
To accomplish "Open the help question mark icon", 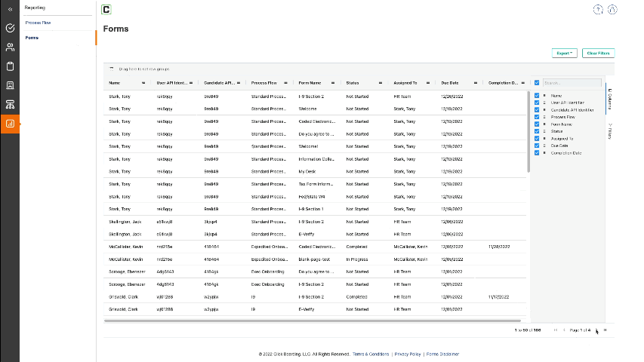I will coord(598,10).
